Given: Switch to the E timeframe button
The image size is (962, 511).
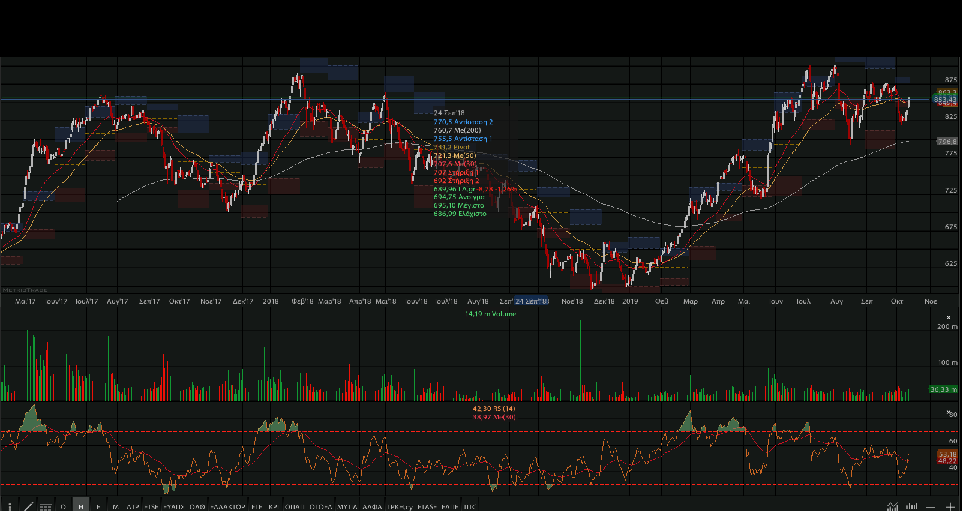Looking at the screenshot, I should point(98,506).
